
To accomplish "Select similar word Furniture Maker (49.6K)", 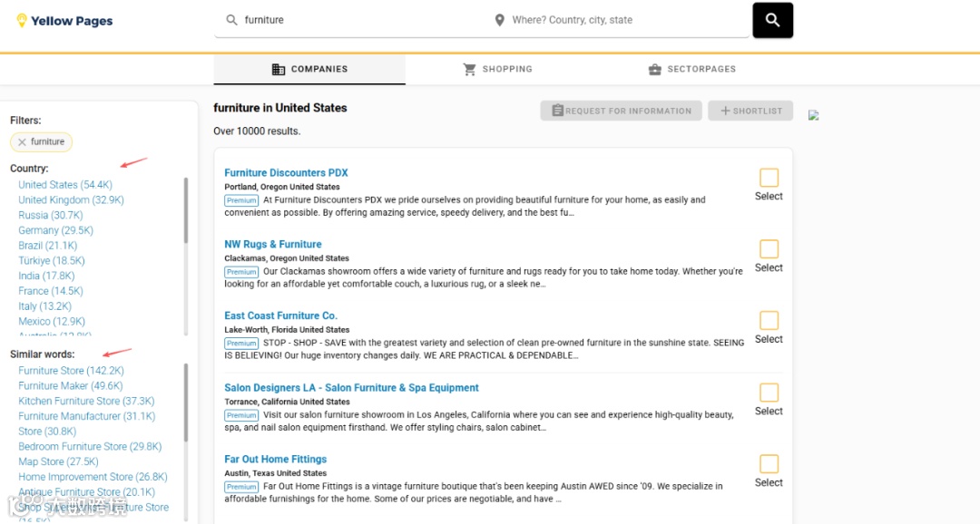I will pyautogui.click(x=71, y=386).
